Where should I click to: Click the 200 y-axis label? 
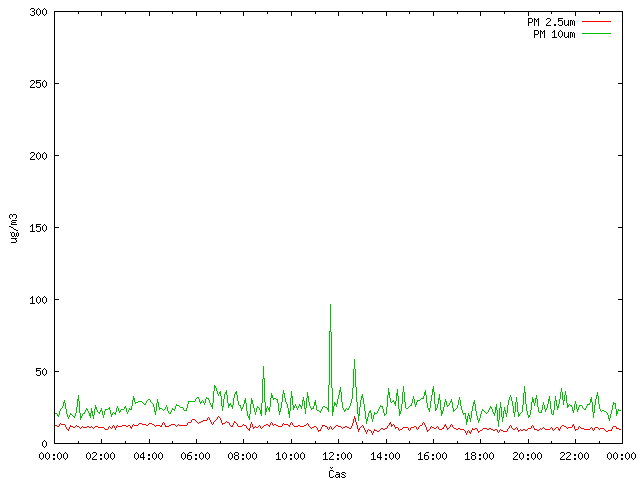38,156
